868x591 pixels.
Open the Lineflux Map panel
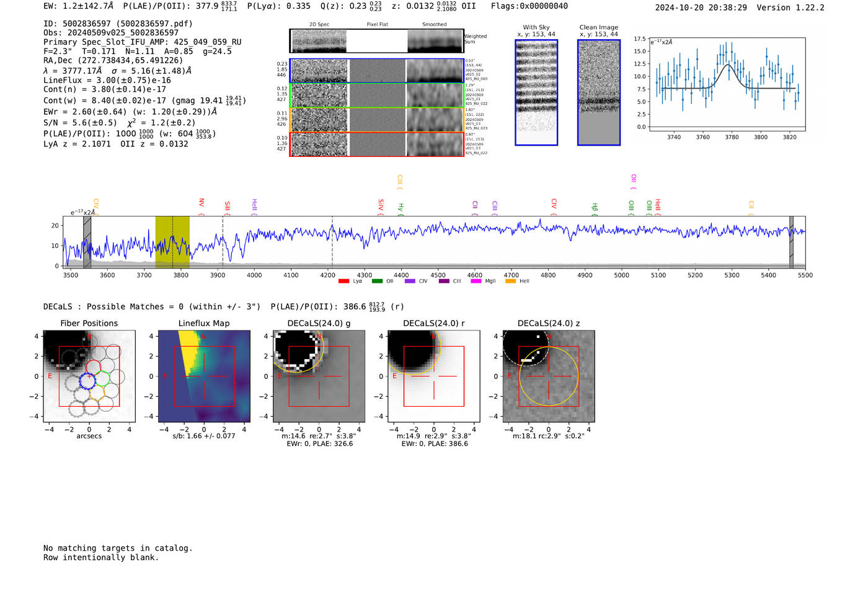pyautogui.click(x=204, y=376)
